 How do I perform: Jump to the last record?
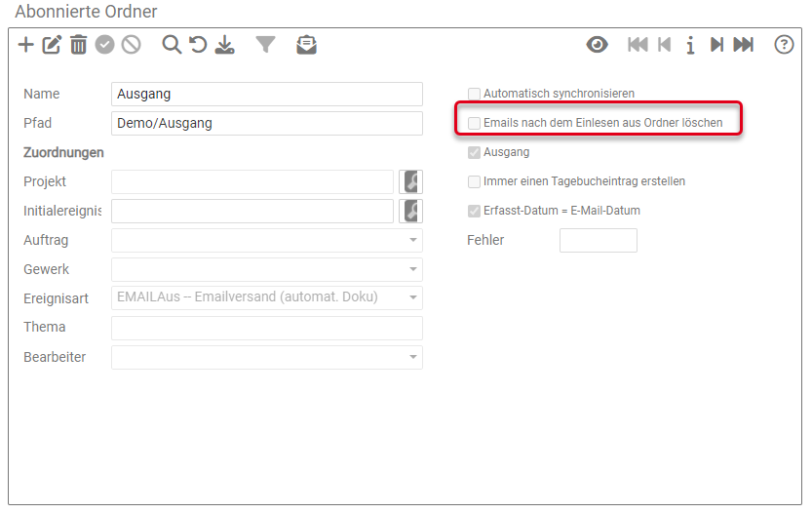[x=743, y=45]
